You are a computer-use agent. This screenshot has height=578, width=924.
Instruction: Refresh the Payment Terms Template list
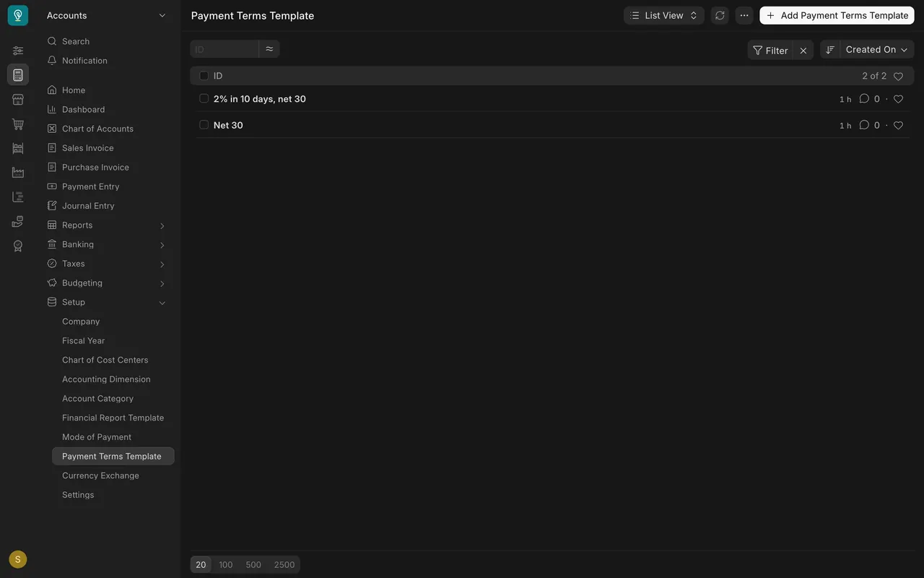point(720,15)
